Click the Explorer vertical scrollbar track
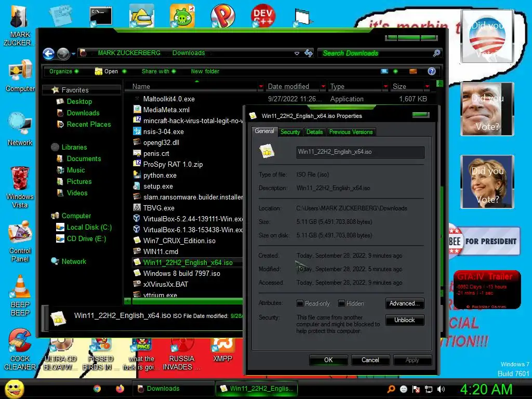The width and height of the screenshot is (532, 399). pyautogui.click(x=441, y=237)
